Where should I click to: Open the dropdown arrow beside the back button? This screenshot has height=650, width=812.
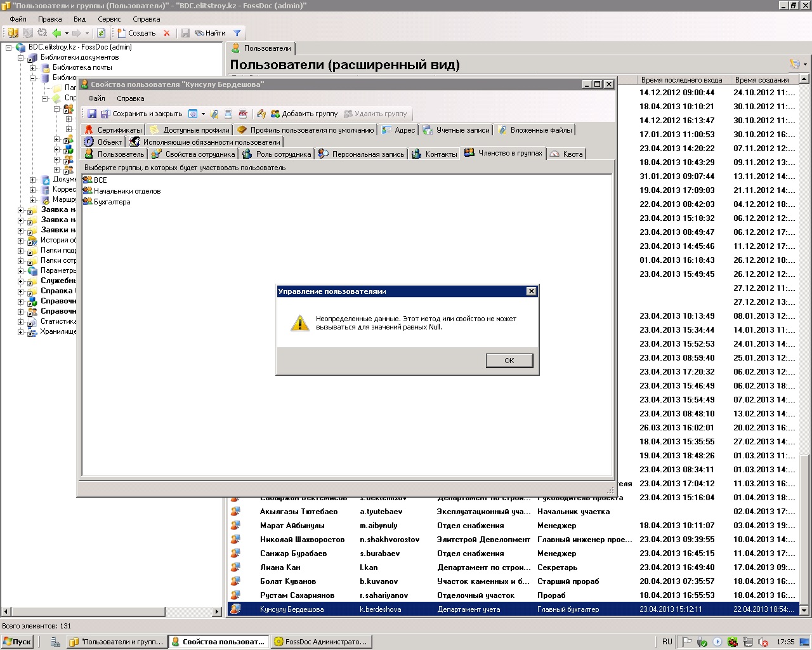pos(65,33)
